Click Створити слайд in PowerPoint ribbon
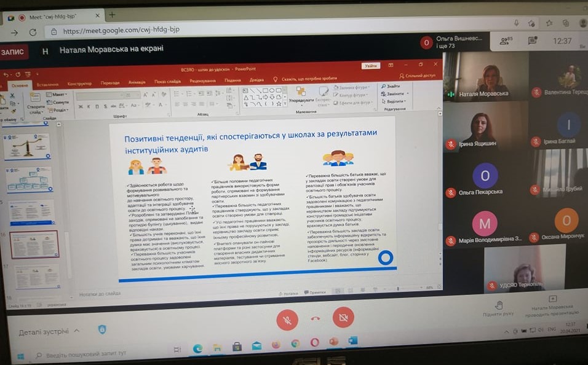The image size is (588, 365). 35,104
